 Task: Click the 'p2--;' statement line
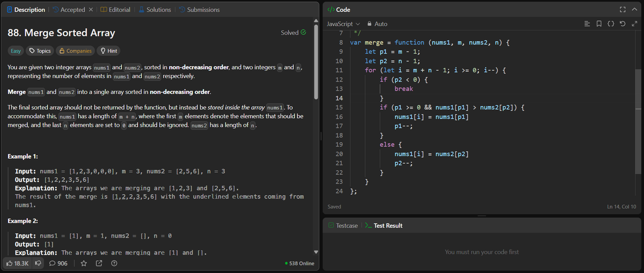click(x=404, y=163)
